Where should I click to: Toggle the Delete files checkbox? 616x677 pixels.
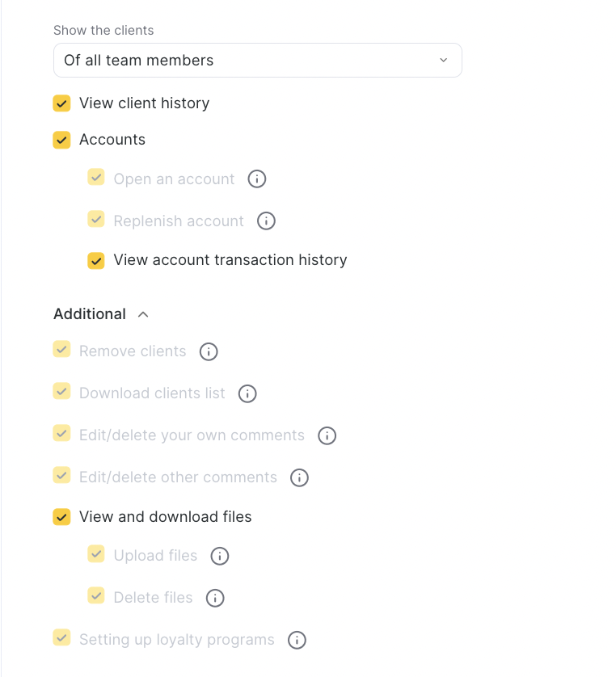(96, 596)
